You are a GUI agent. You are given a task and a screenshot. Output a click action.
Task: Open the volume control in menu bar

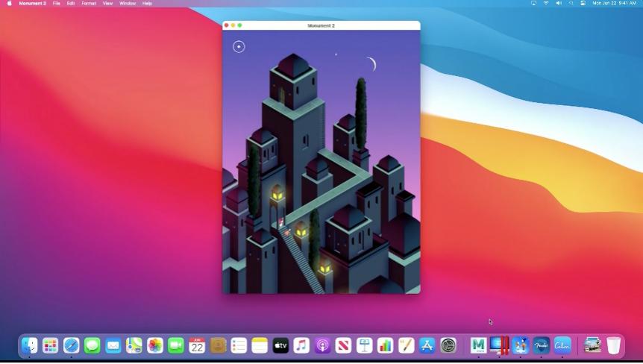(x=559, y=3)
